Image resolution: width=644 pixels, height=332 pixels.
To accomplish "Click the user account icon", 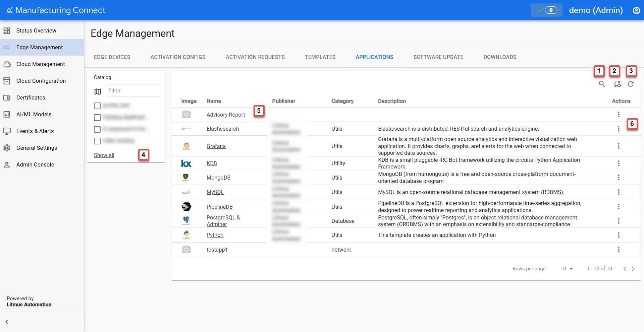I will pos(636,10).
